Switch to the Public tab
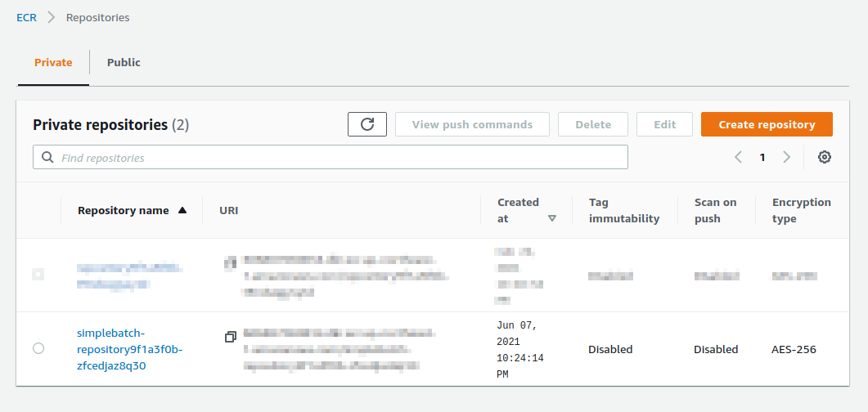Viewport: 868px width, 412px height. pyautogui.click(x=124, y=62)
